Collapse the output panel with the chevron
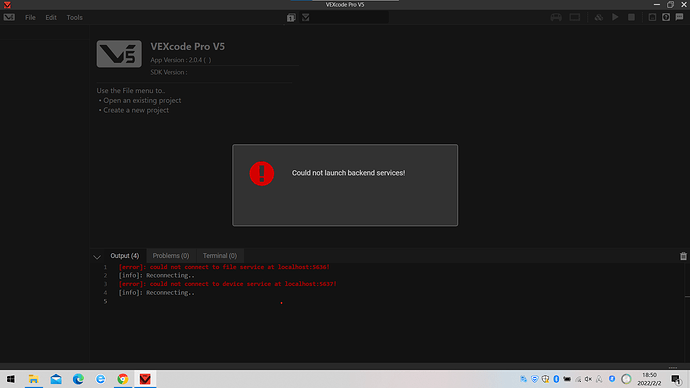 [x=97, y=256]
